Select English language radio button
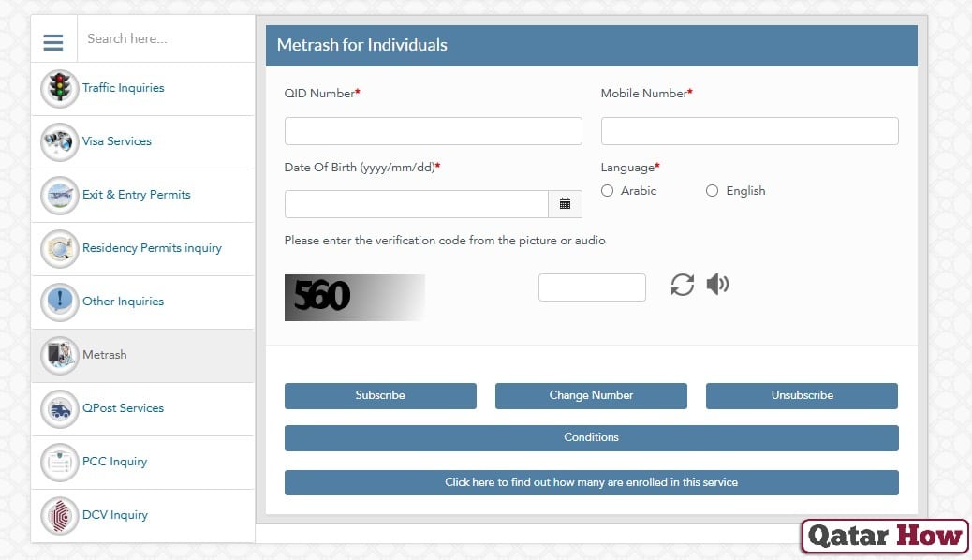 click(x=712, y=191)
